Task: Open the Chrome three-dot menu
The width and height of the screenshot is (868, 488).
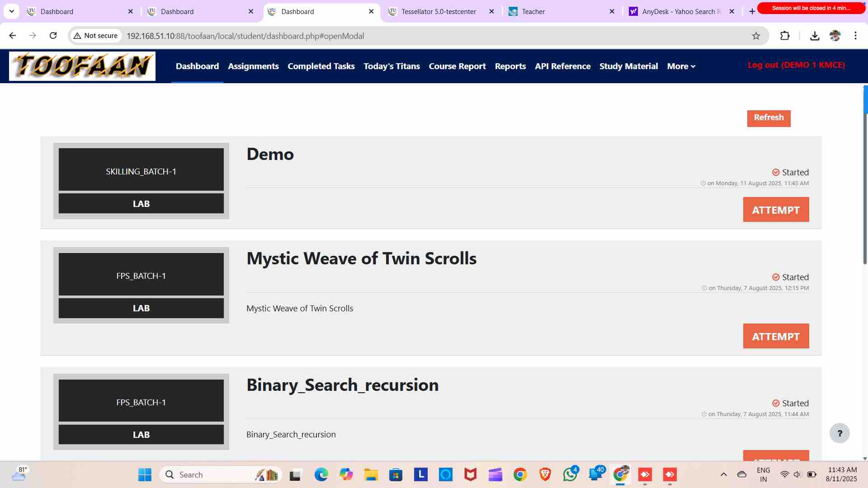Action: point(855,36)
